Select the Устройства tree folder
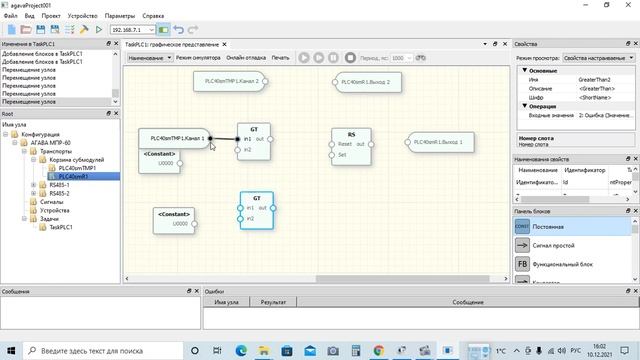The width and height of the screenshot is (640, 360). click(54, 211)
